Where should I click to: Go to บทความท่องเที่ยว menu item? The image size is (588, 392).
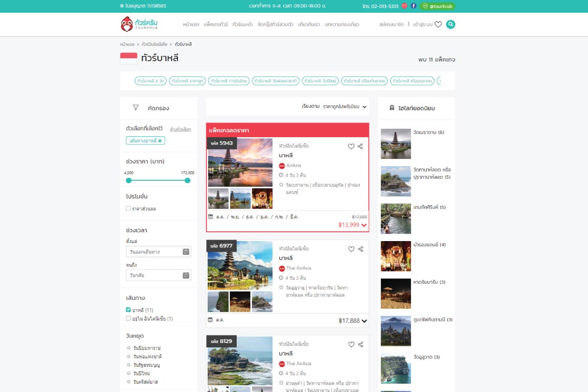[342, 24]
